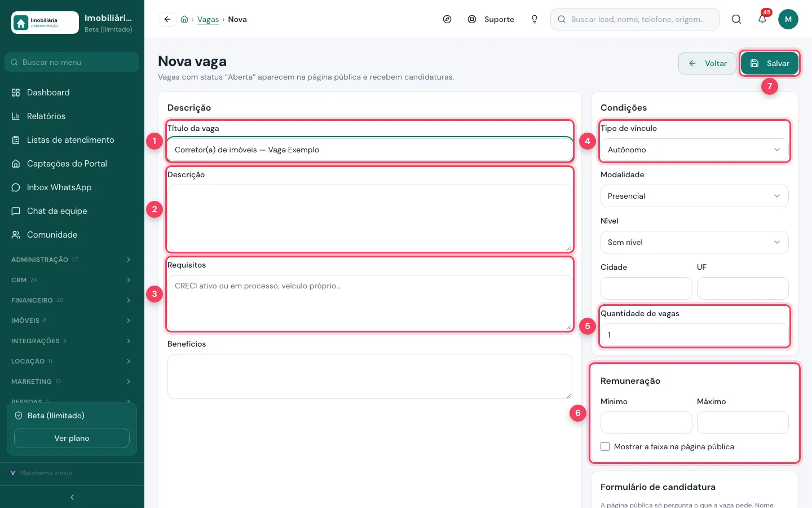
Task: Open notifications bell with 45 badge
Action: [762, 19]
